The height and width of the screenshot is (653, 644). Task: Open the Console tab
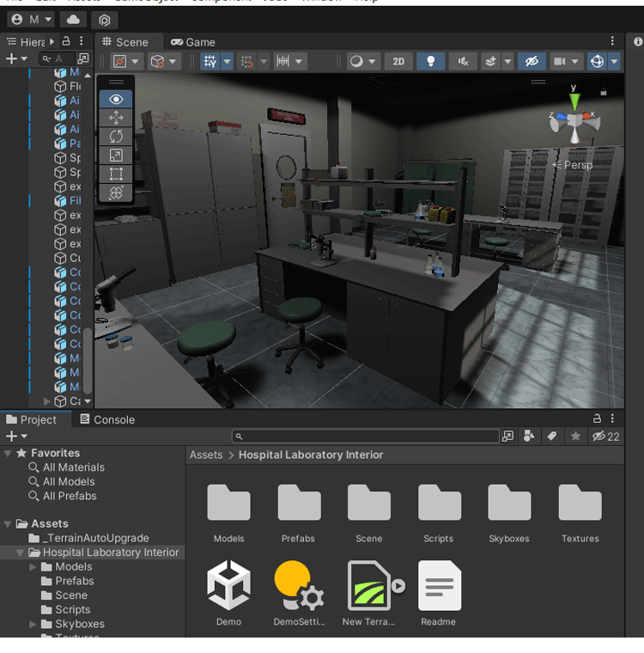click(106, 419)
